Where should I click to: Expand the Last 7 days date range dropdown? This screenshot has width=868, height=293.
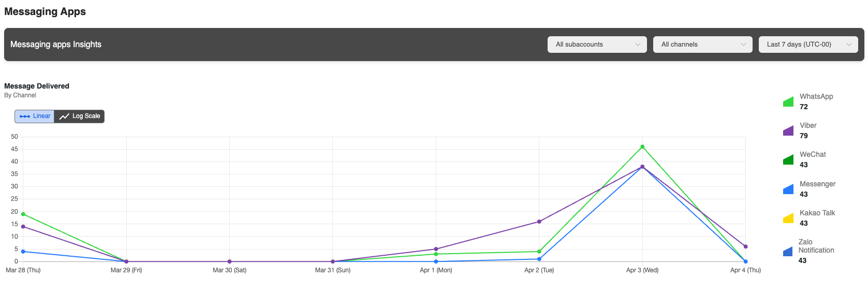808,45
